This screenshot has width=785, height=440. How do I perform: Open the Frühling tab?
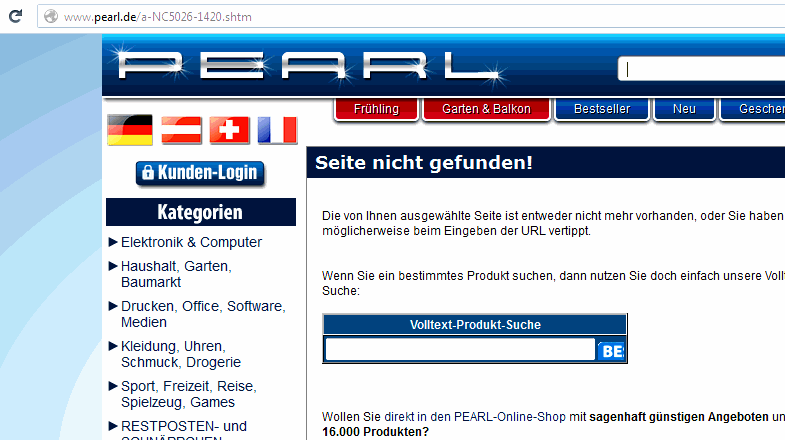(376, 109)
